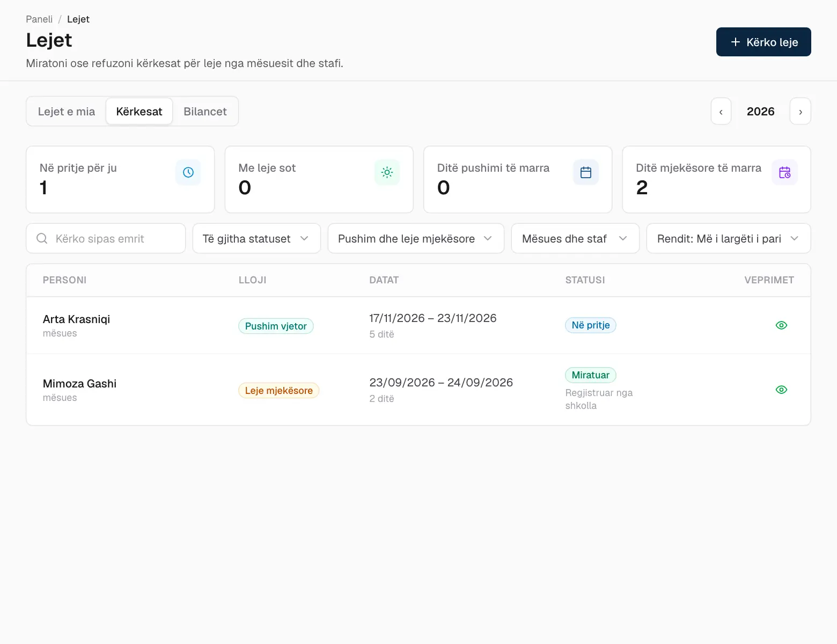Click the STATUSI column header
The image size is (837, 644).
tap(585, 280)
